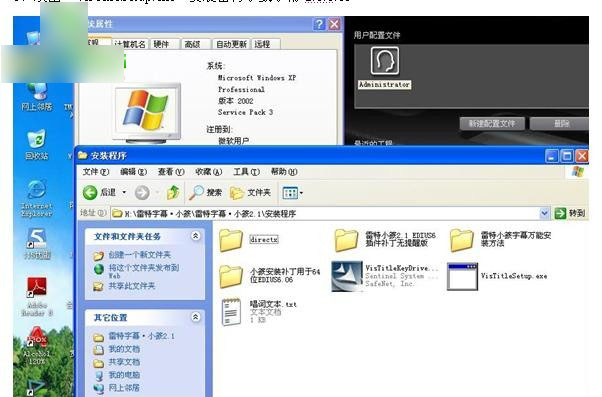Click the green Go arrow beside address bar

[561, 213]
